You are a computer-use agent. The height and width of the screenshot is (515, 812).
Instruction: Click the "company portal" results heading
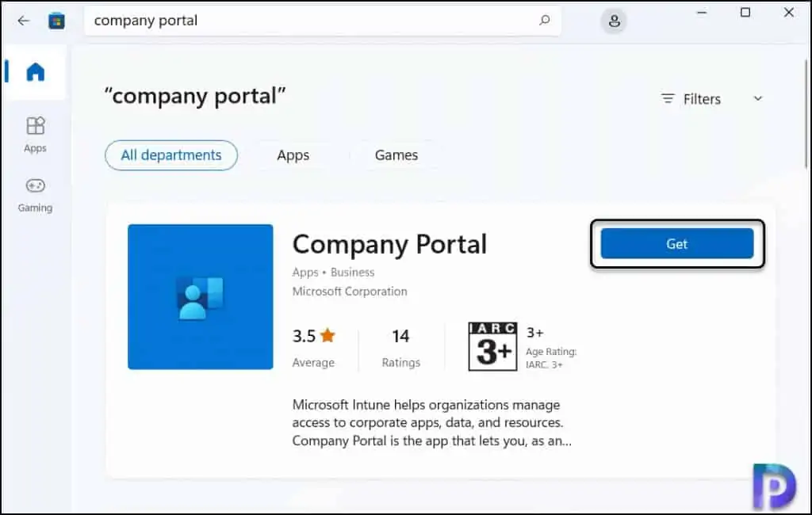(195, 97)
